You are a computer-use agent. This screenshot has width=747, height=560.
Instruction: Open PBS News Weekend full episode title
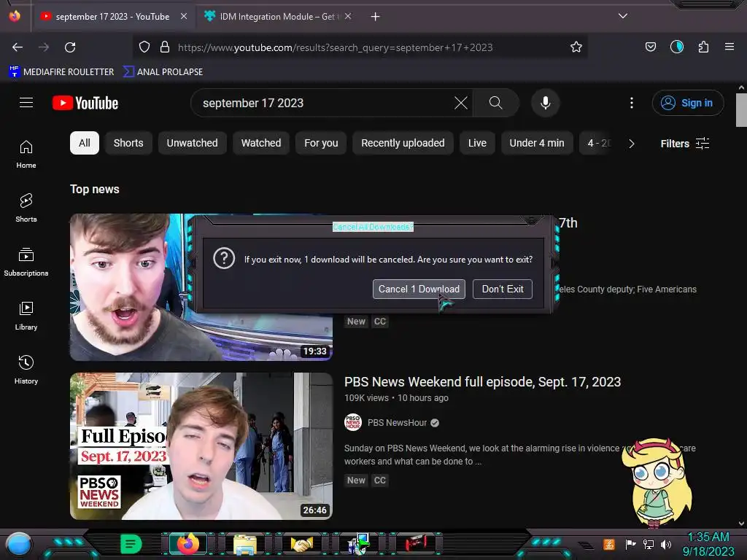pyautogui.click(x=482, y=382)
